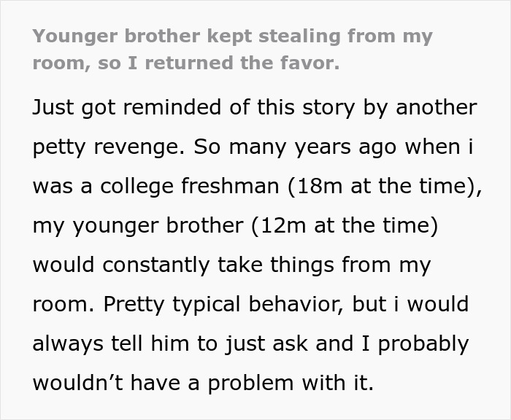Screen dimensions: 511x420
Task: Click the phrase "returned the favor" in title
Action: 242,63
